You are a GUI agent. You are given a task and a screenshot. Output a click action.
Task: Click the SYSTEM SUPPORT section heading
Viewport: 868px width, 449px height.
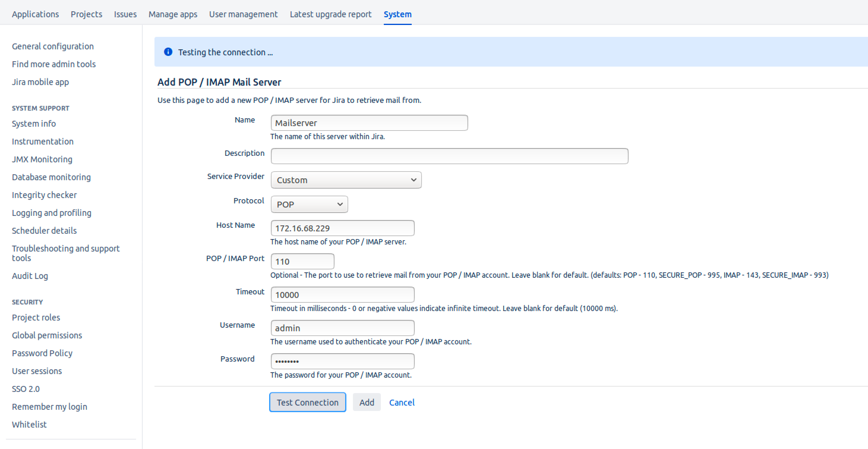point(40,108)
